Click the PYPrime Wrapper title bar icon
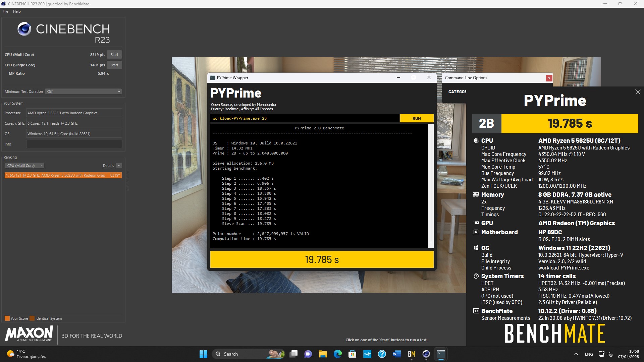The width and height of the screenshot is (644, 362). coord(213,78)
